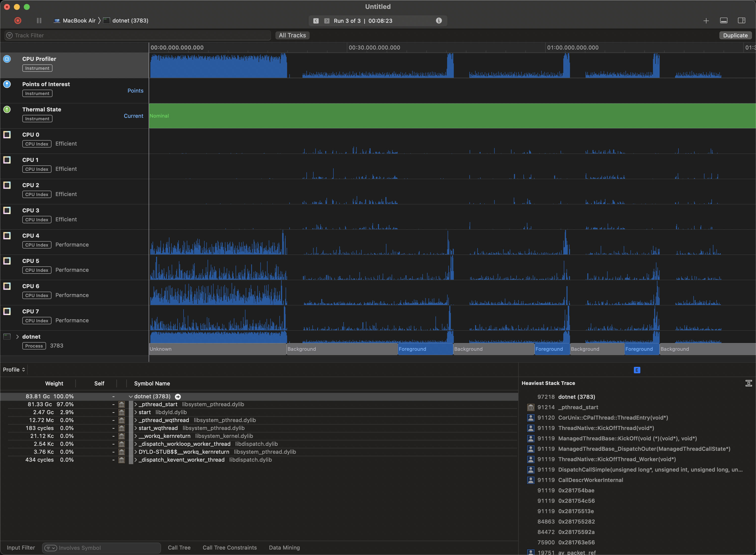Expand the dotnet process disclosure triangle
Viewport: 756px width, 555px height.
(x=17, y=336)
